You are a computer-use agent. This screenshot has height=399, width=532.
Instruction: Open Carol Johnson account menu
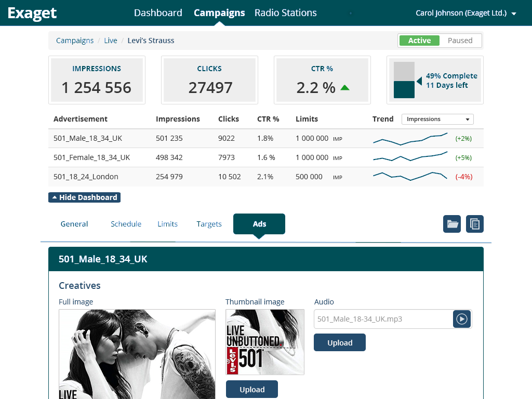[465, 13]
